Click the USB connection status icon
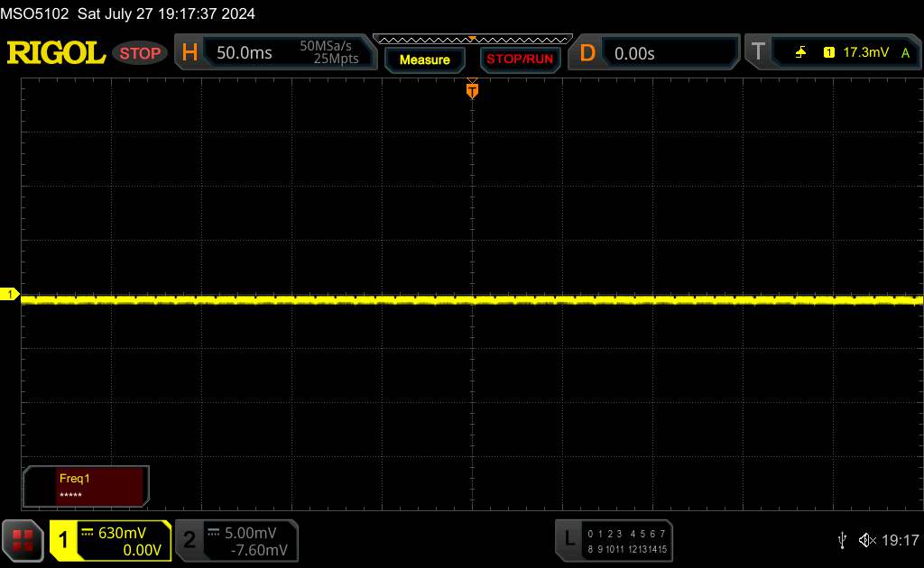 click(842, 540)
